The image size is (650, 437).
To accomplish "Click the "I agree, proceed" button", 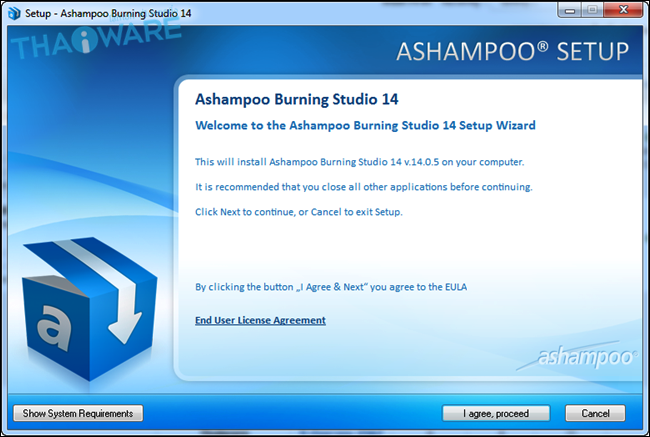I will click(496, 413).
